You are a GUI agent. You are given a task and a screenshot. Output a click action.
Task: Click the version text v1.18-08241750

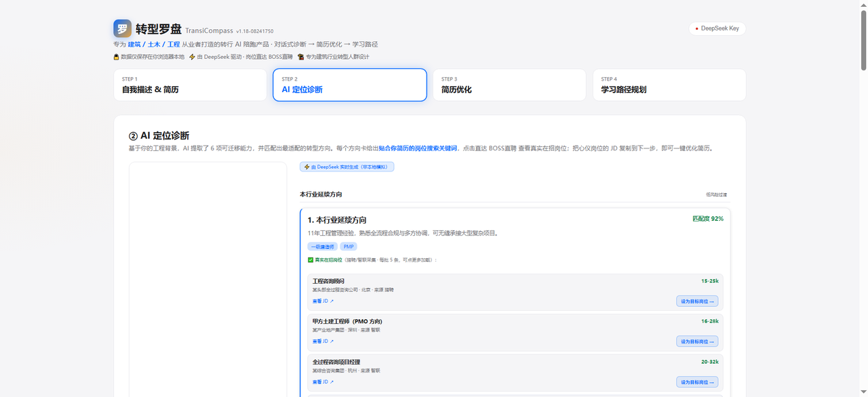pos(255,31)
